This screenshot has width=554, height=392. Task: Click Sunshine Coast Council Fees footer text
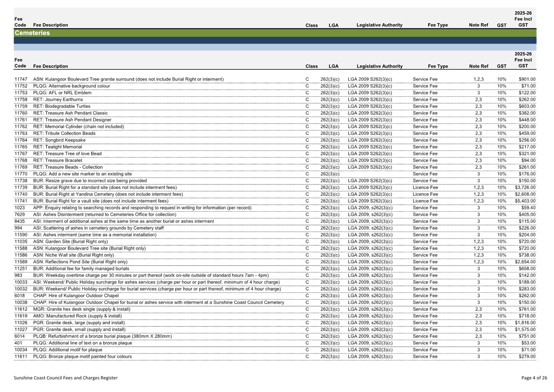pos(65,378)
